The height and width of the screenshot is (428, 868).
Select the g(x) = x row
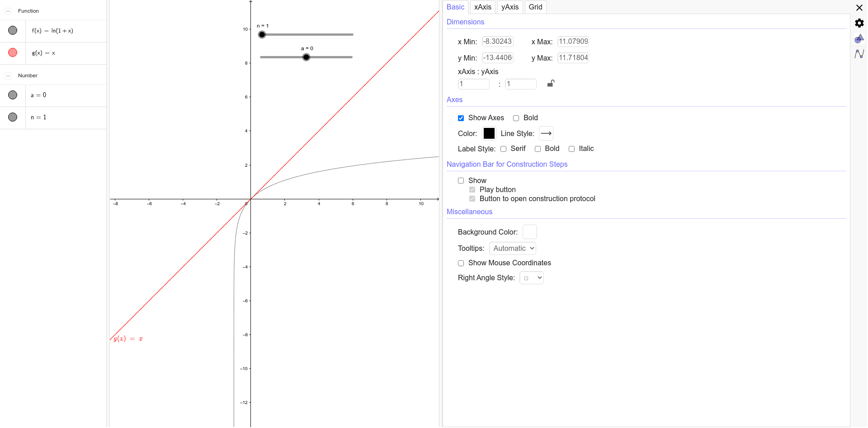point(53,53)
